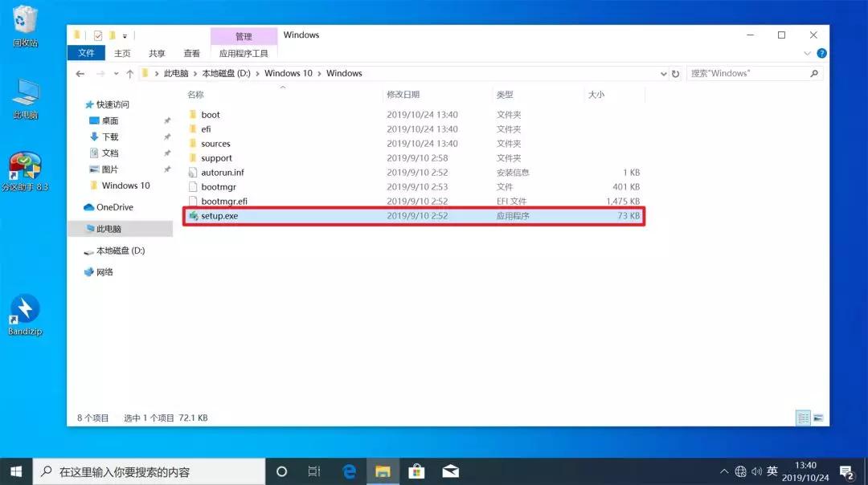Screen dimensions: 868x485
Task: Open Microsoft Edge from the taskbar
Action: pos(350,472)
